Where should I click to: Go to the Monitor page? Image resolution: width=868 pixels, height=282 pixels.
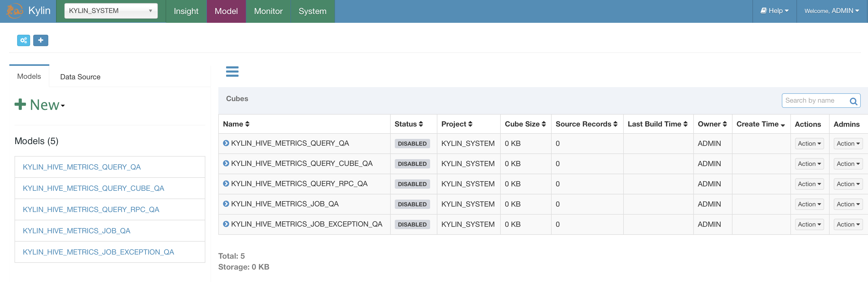(x=268, y=11)
